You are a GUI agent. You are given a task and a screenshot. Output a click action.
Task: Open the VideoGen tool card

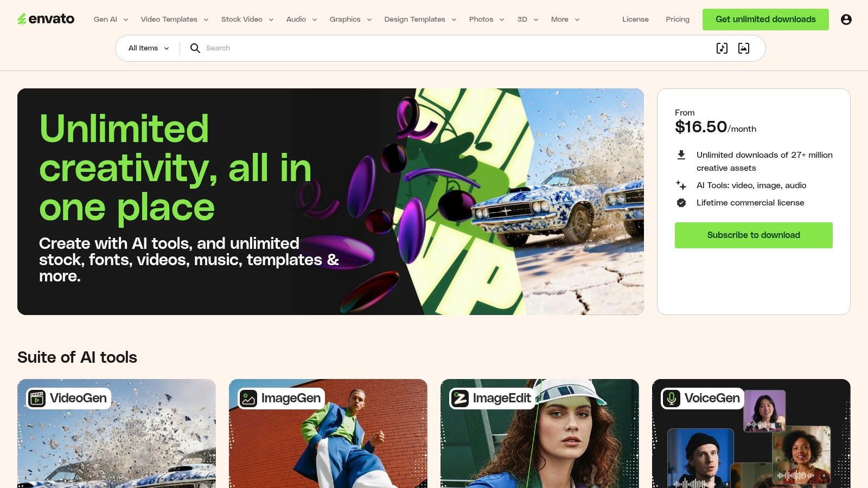pyautogui.click(x=117, y=433)
